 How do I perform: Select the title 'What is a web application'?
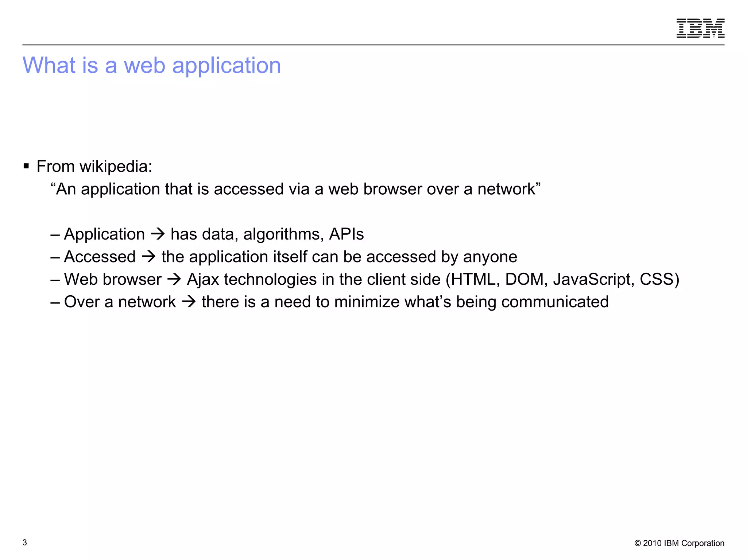pos(152,65)
